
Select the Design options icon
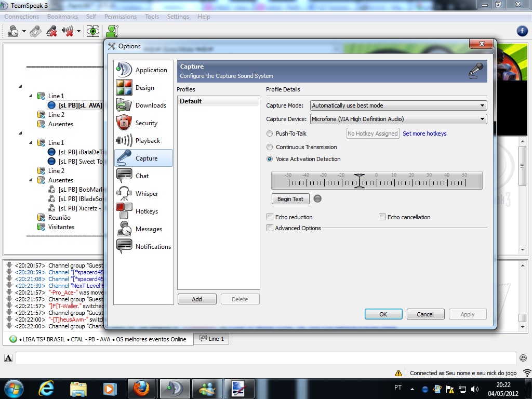[124, 88]
